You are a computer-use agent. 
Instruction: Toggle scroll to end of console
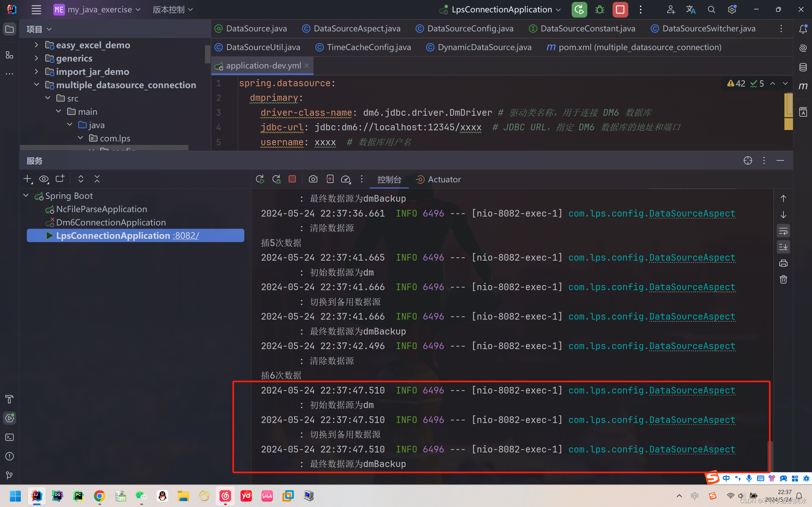pos(783,247)
